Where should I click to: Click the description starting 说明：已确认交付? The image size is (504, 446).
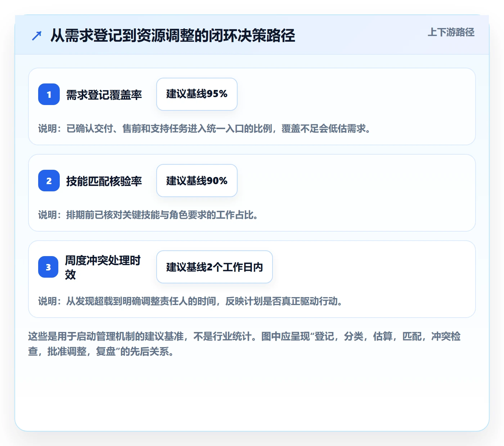point(205,128)
